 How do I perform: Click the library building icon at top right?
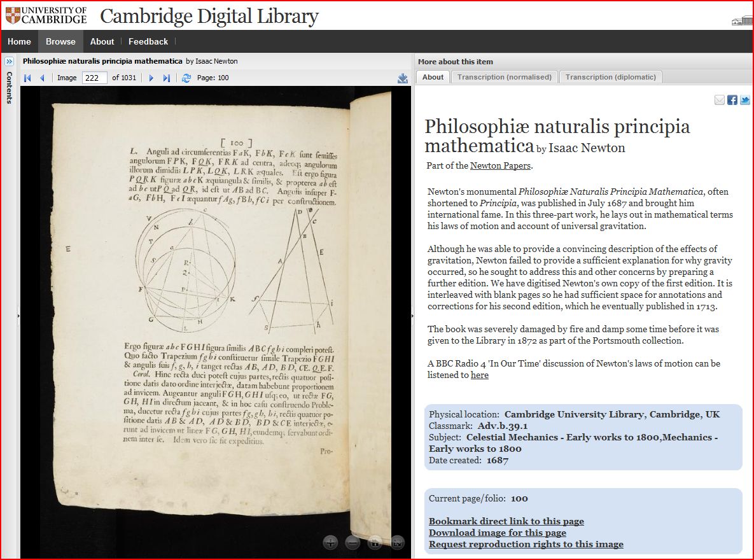[x=743, y=21]
